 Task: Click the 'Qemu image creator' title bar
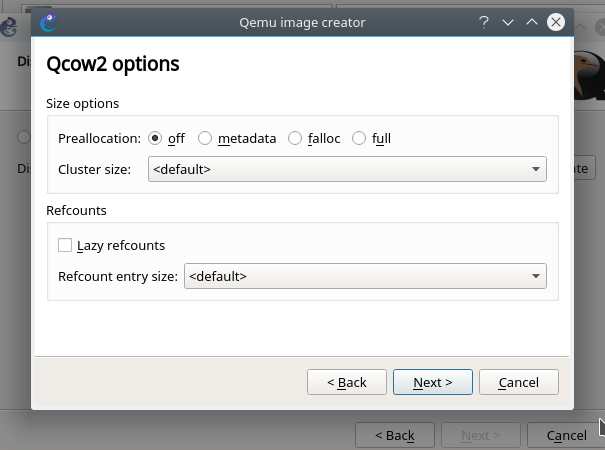coord(302,21)
